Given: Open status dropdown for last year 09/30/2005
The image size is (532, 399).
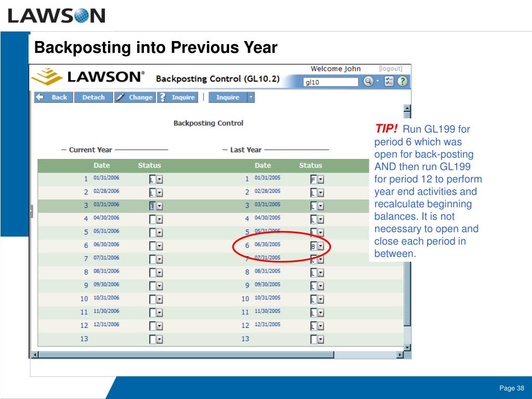Looking at the screenshot, I should [x=321, y=286].
